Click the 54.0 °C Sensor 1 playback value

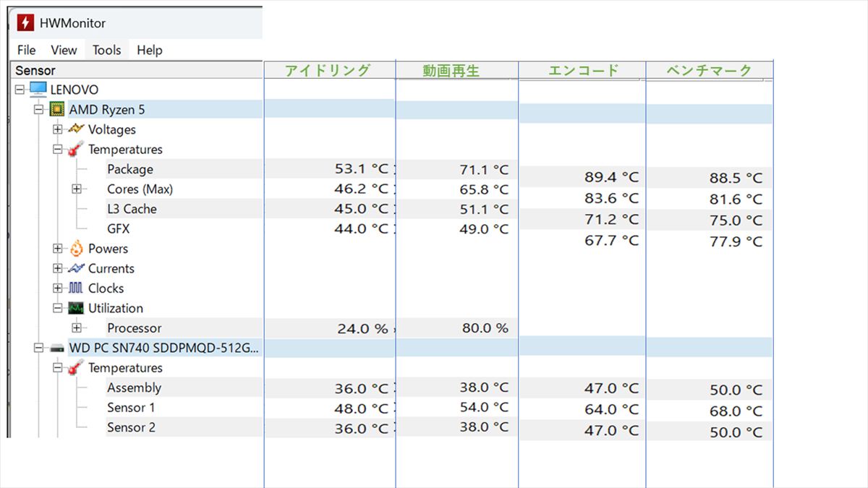484,408
